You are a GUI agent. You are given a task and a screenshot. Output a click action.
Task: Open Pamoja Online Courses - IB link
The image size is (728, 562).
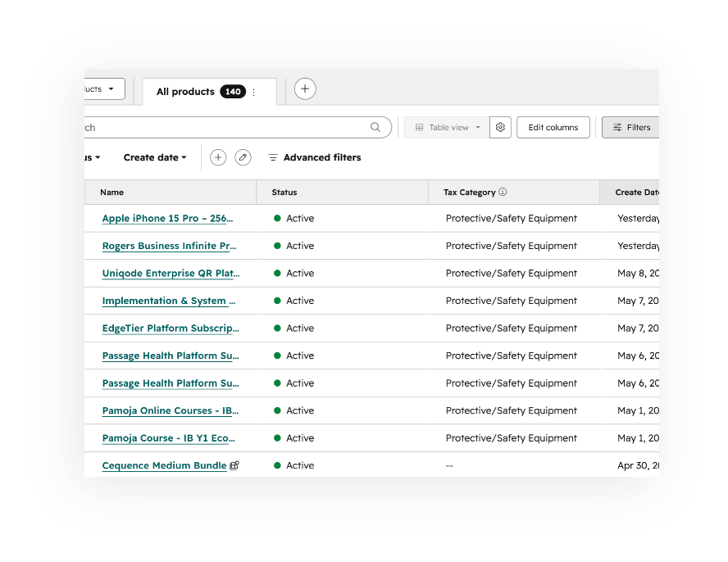pos(171,410)
